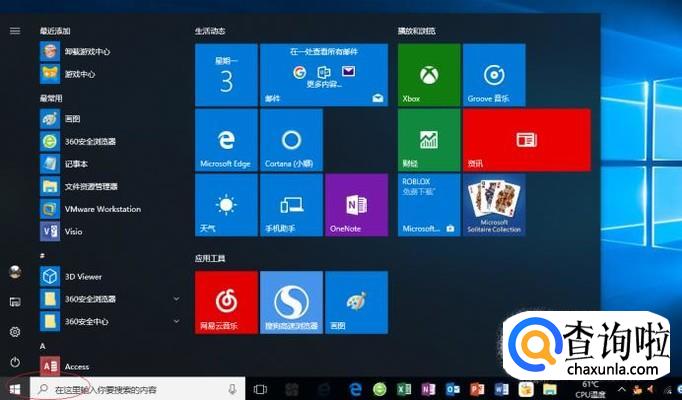Open the ROBLOX store tile

429,205
